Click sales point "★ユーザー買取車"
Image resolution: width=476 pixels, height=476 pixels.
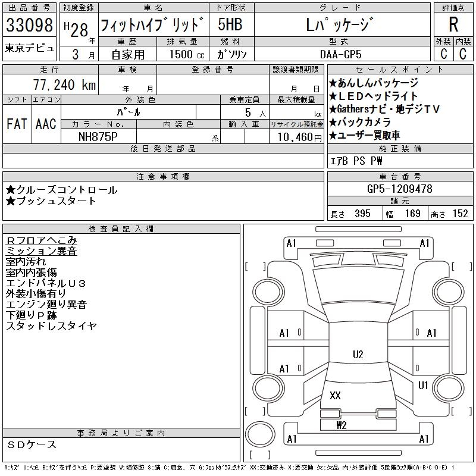pyautogui.click(x=364, y=136)
